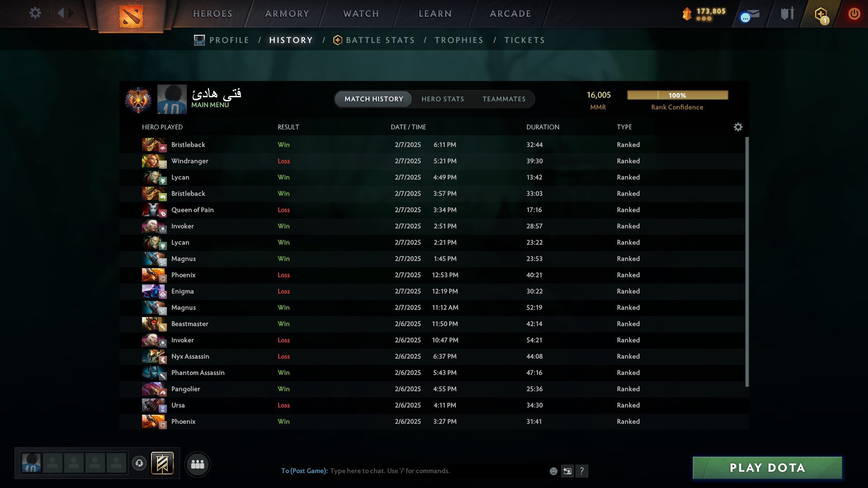Screen dimensions: 868x488
Task: Switch to the BATTLE STATS page
Action: [x=374, y=40]
